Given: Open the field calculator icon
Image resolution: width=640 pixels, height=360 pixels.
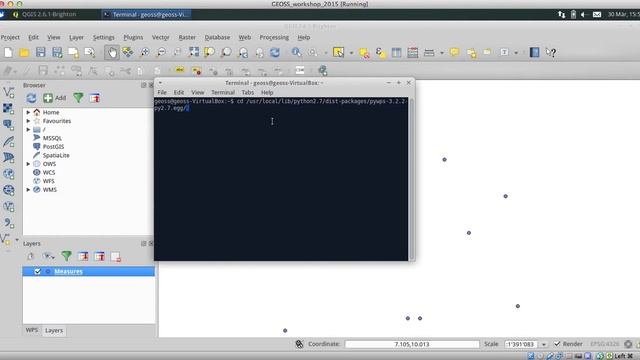Looking at the screenshot, I should click(413, 52).
